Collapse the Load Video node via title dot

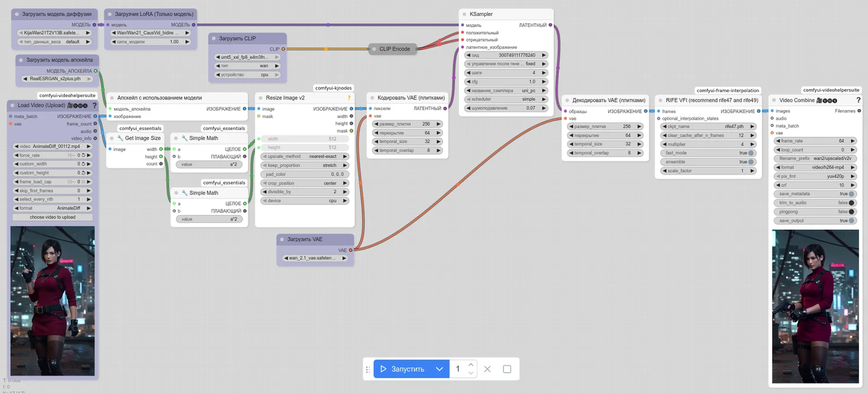point(12,105)
